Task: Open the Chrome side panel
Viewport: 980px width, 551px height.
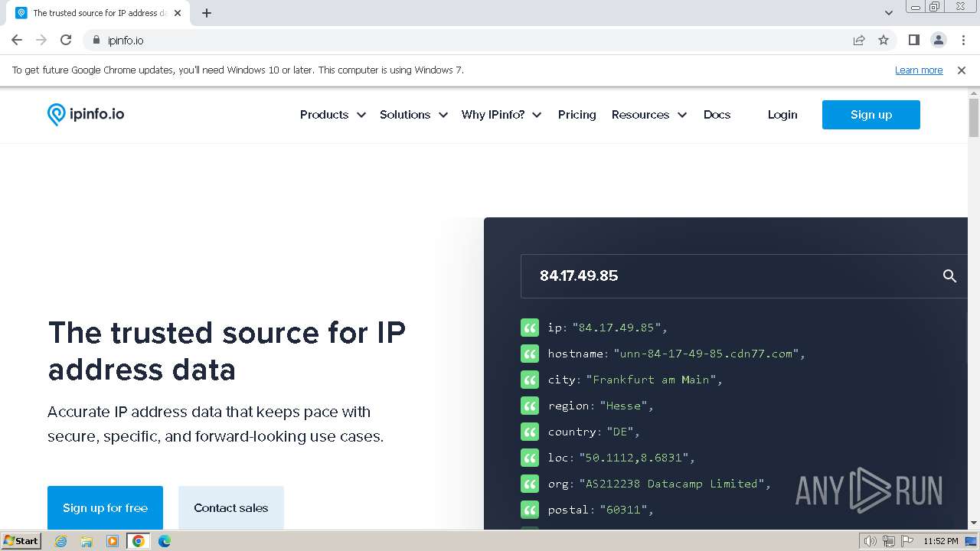Action: click(x=913, y=40)
